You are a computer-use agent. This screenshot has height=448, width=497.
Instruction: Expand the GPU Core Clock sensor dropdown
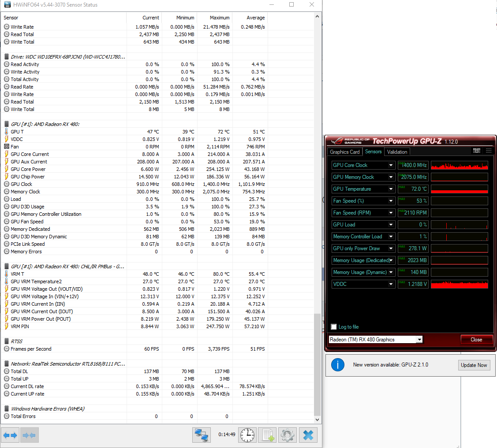(x=391, y=165)
